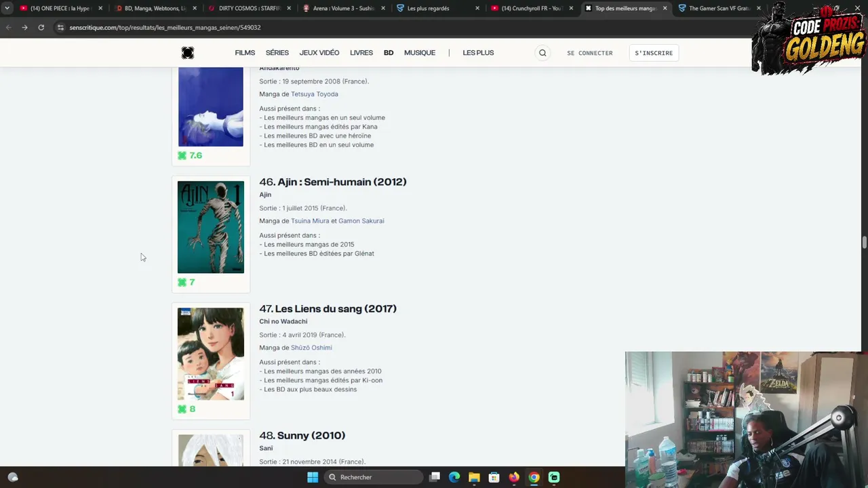
Task: Click the S'INSCRIRE button
Action: click(654, 53)
